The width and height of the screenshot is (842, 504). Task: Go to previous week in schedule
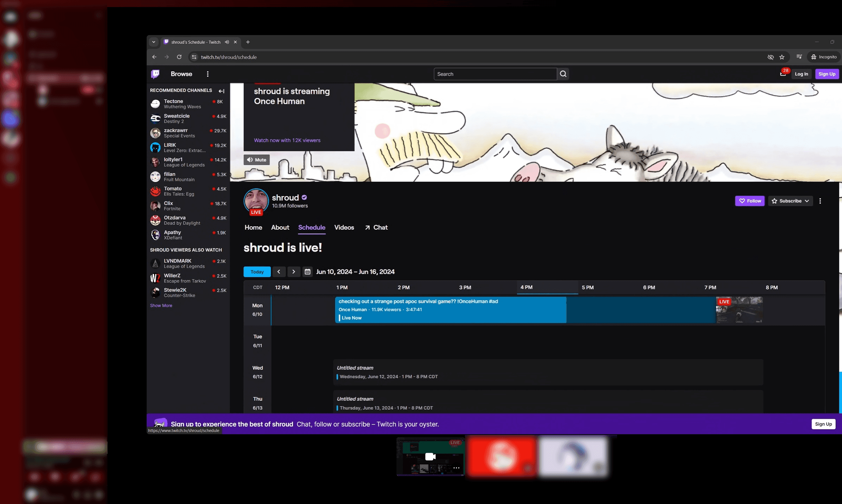pos(279,272)
